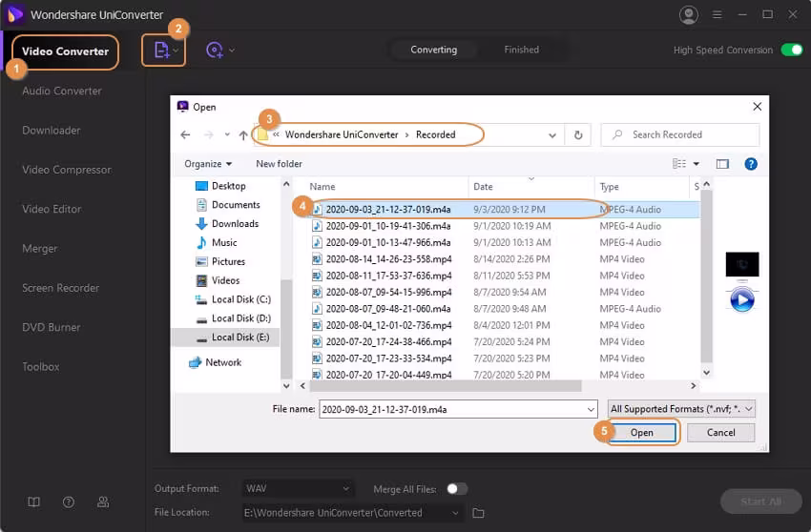
Task: Select Local Disk (C:) in navigation pane
Action: point(233,299)
